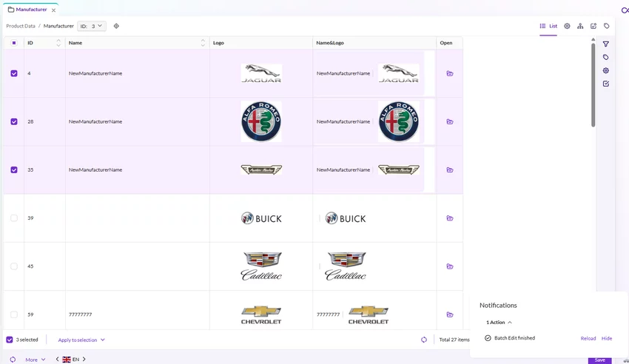Close the Manufacturer tab
Image resolution: width=629 pixels, height=364 pixels.
click(53, 10)
